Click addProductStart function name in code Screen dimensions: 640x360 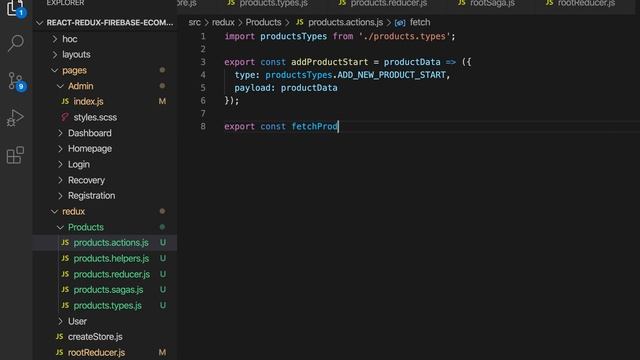coord(329,62)
